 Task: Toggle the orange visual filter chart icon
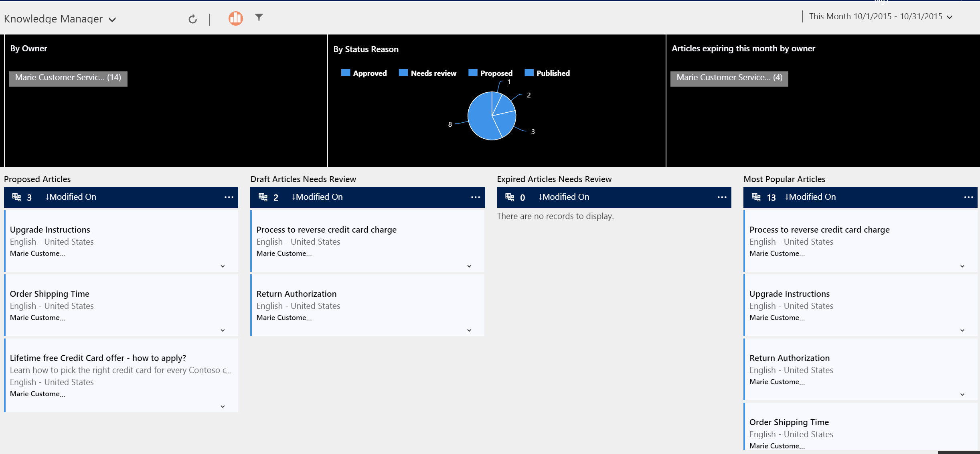click(x=235, y=18)
